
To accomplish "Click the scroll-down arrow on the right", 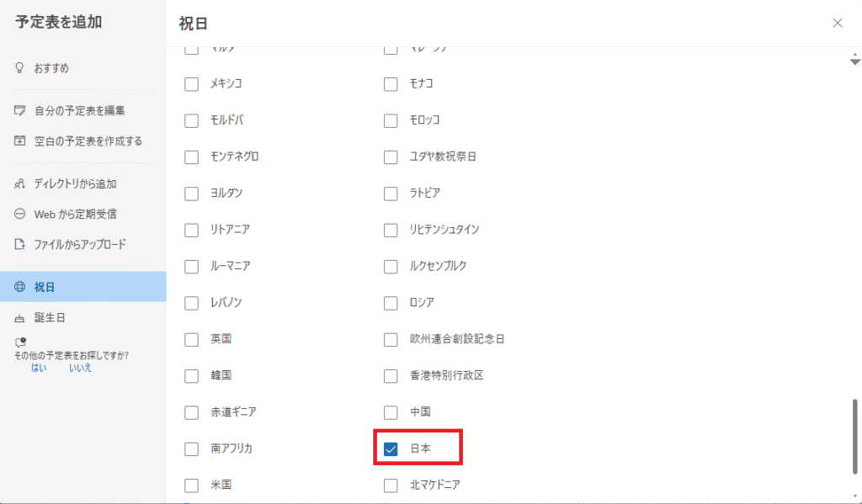I will (855, 61).
